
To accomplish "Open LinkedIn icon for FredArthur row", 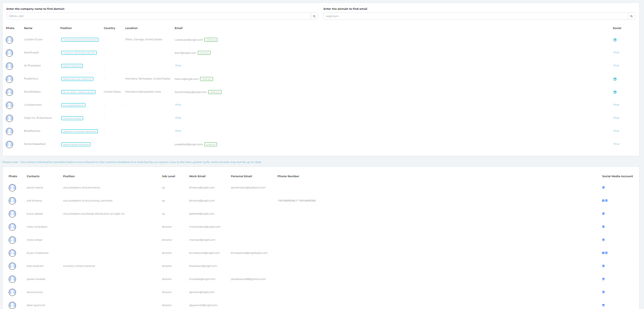I will coord(615,79).
